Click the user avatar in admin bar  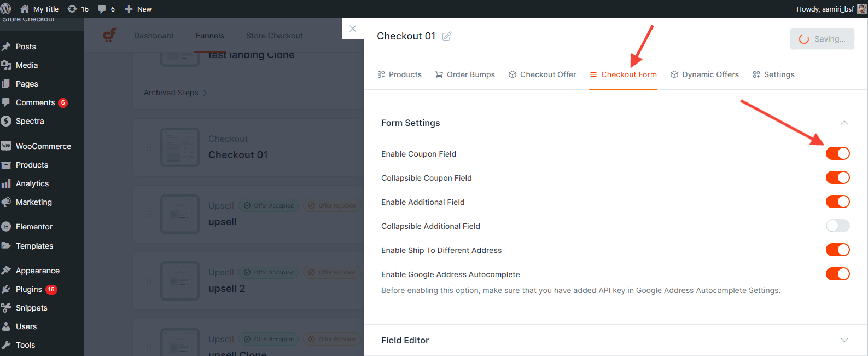tap(861, 9)
